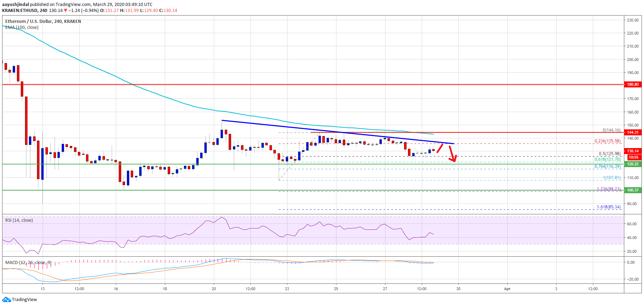Viewport: 644px width, 306px height.
Task: Select the 0.5(125.98) Fibonacci label
Action: click(x=610, y=154)
